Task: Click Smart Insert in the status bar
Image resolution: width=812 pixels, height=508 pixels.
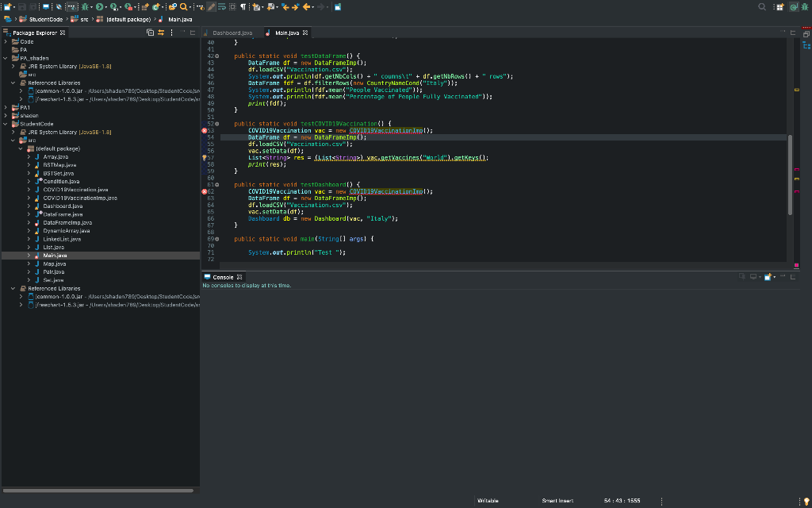Action: pyautogui.click(x=556, y=500)
